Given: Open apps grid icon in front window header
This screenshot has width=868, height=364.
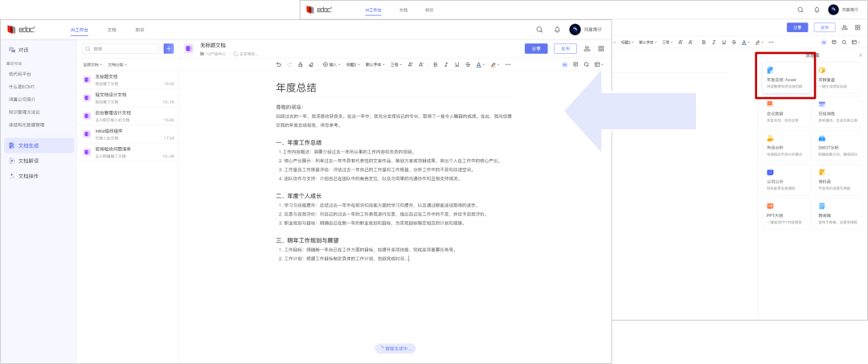Looking at the screenshot, I should click(x=600, y=49).
